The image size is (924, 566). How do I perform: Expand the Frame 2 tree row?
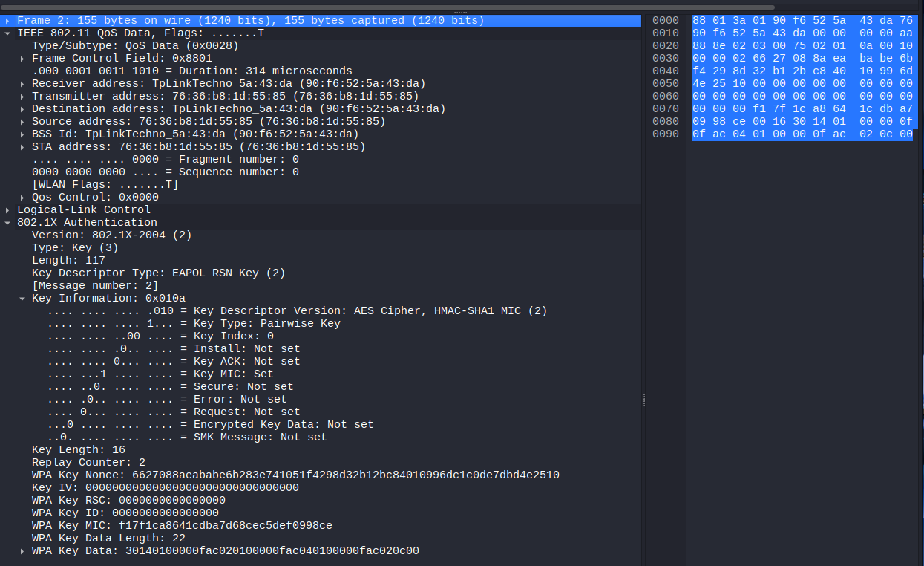(x=7, y=21)
